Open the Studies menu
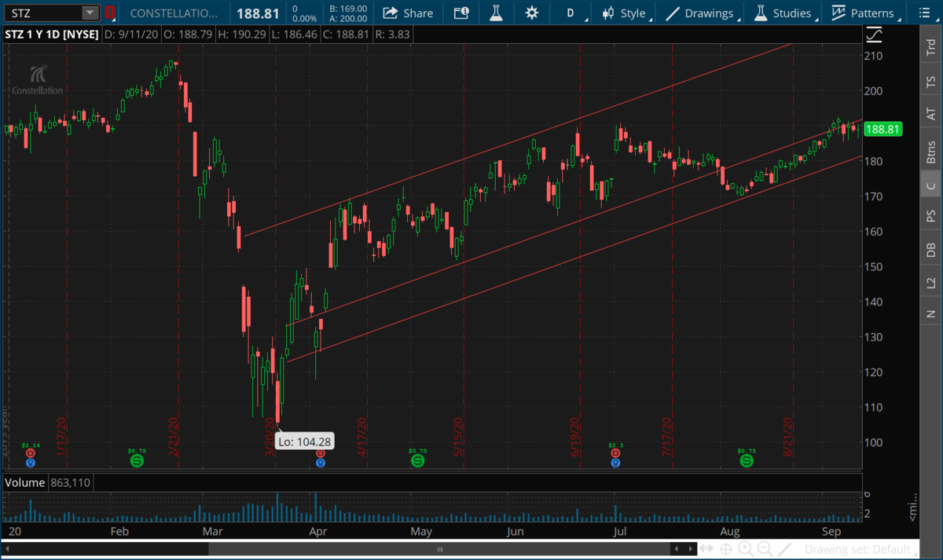943x560 pixels. point(782,13)
